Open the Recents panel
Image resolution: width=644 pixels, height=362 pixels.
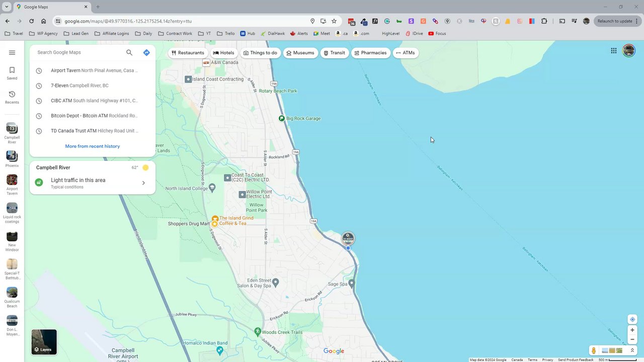point(12,98)
